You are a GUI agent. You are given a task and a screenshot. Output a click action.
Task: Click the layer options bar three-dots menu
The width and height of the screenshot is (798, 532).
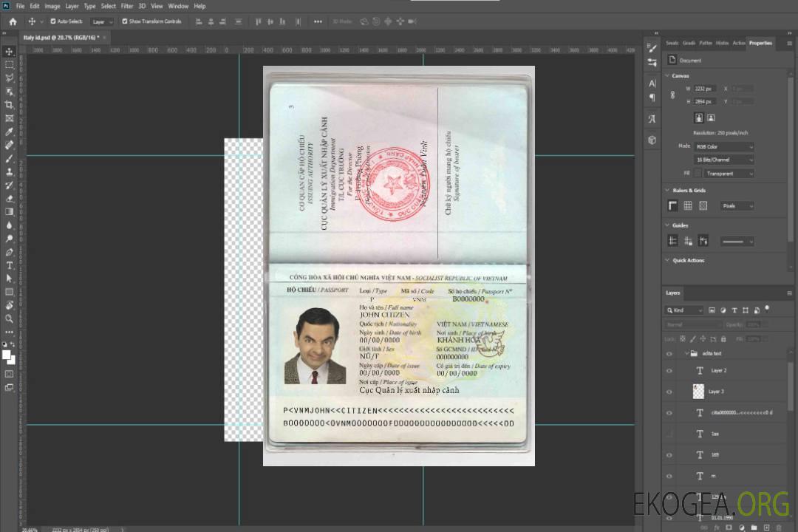[x=318, y=21]
